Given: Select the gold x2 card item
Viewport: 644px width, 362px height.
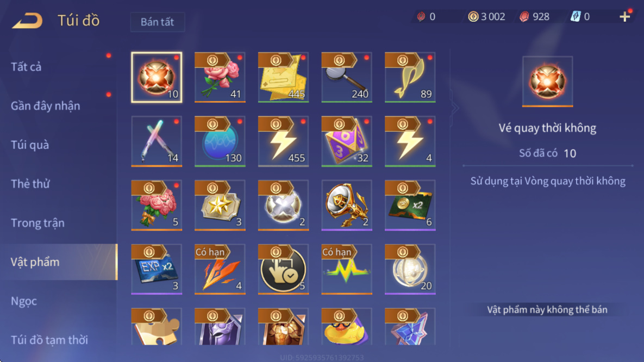Looking at the screenshot, I should [410, 205].
